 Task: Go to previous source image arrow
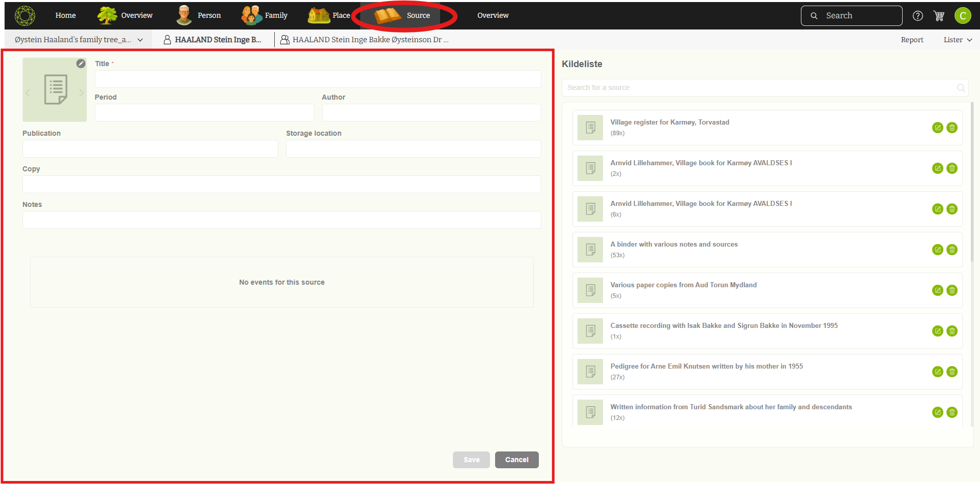[28, 92]
